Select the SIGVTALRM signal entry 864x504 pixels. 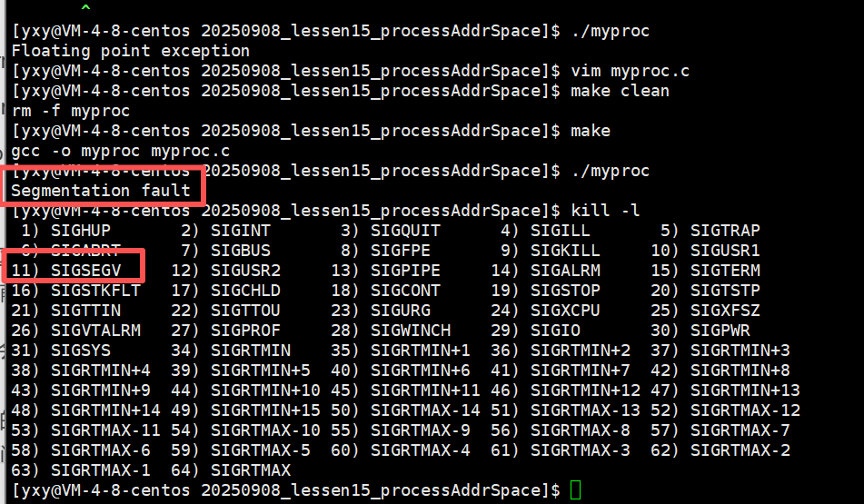75,331
